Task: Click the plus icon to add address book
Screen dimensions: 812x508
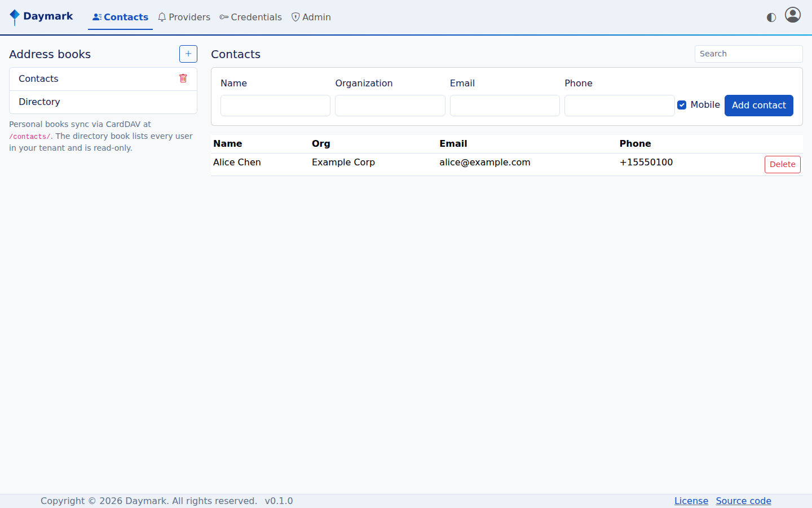Action: [188, 54]
